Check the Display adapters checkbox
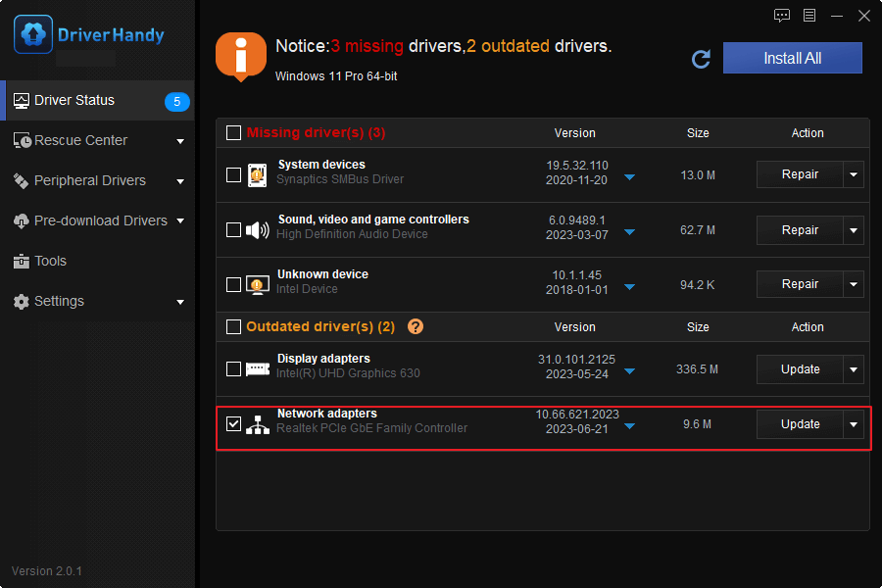Image resolution: width=882 pixels, height=588 pixels. click(x=233, y=369)
